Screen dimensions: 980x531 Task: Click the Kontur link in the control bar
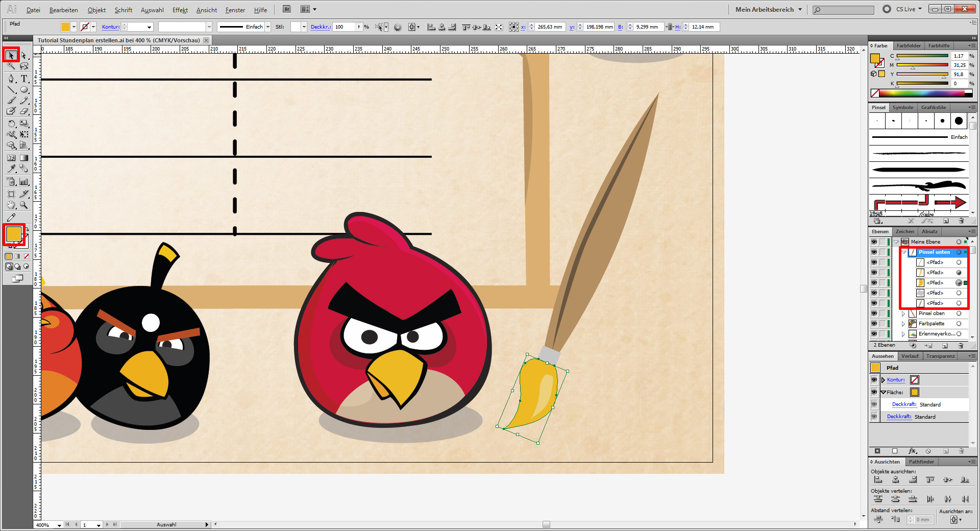tap(110, 27)
